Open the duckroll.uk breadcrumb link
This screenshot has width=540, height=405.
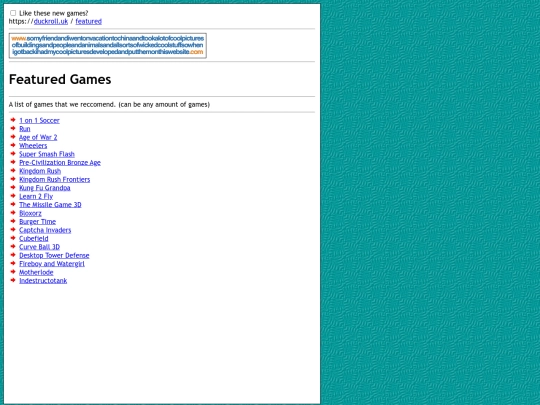coord(51,21)
